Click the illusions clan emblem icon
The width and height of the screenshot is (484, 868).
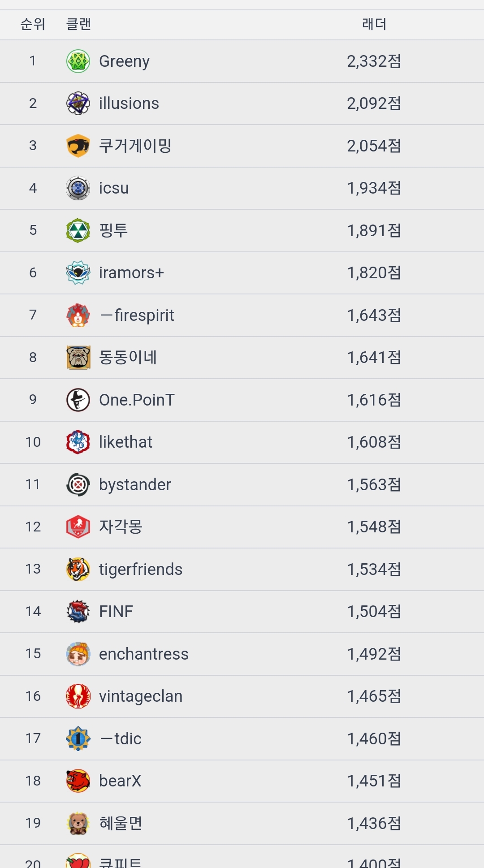(x=78, y=104)
